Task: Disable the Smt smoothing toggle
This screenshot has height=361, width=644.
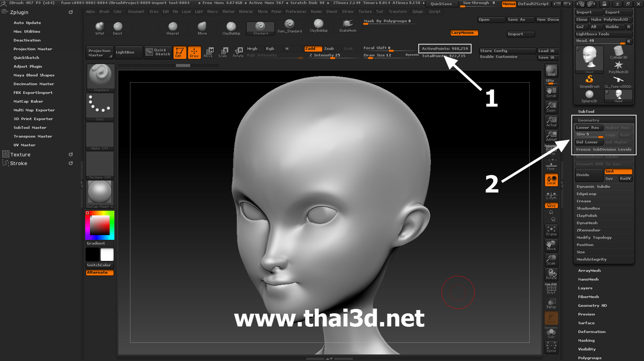Action: point(618,171)
